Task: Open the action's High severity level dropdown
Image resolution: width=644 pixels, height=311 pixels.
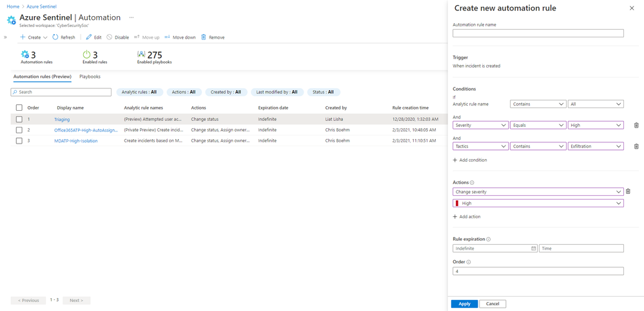Action: click(538, 203)
